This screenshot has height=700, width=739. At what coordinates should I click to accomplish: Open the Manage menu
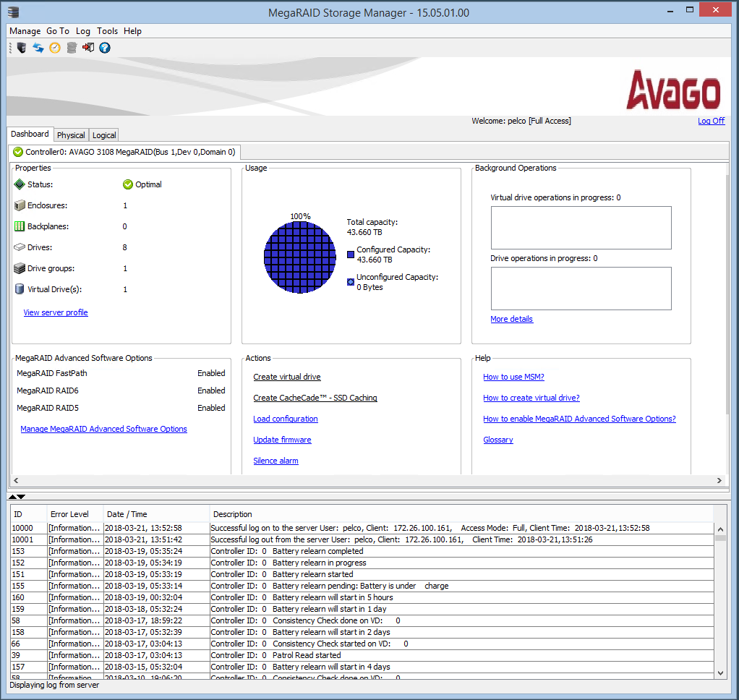[25, 31]
